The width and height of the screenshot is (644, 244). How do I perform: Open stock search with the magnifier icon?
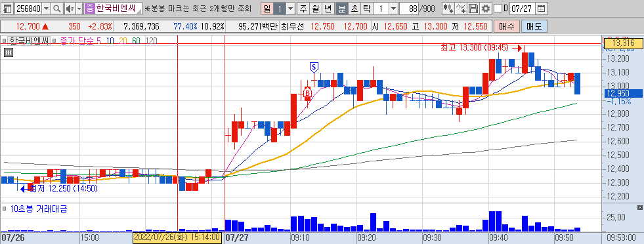click(57, 9)
